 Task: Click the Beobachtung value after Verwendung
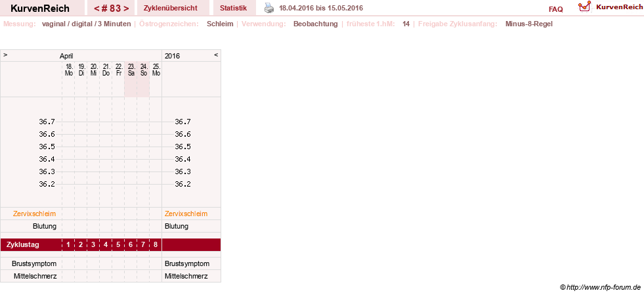coord(315,24)
